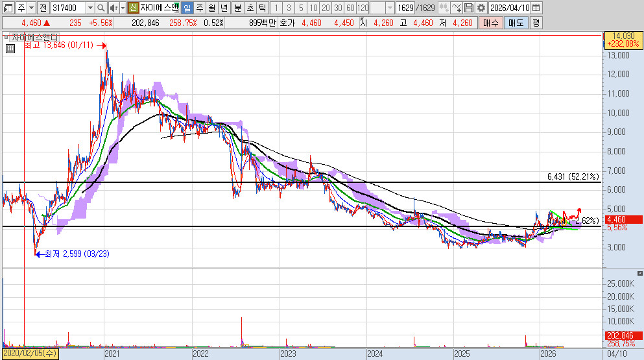This screenshot has width=644, height=360.
Task: Open chart settings gear icon
Action: (481, 8)
